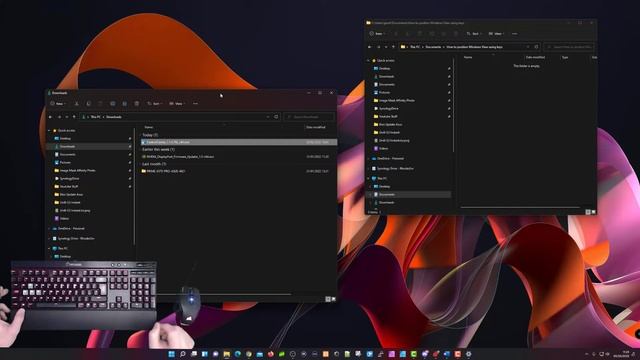
Task: Open Videos in Downloads window sidebar
Action: [62, 219]
